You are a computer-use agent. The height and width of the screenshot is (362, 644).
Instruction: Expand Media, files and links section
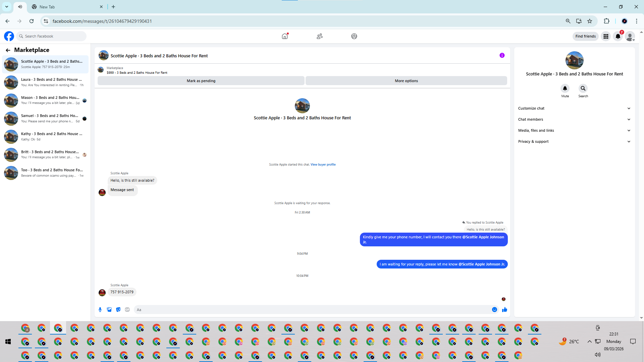[x=574, y=130]
